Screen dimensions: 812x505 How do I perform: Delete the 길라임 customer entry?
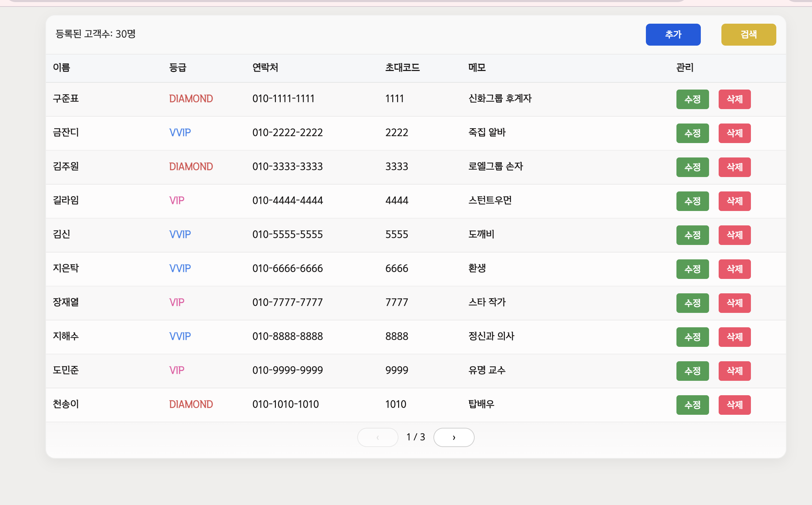click(x=734, y=201)
